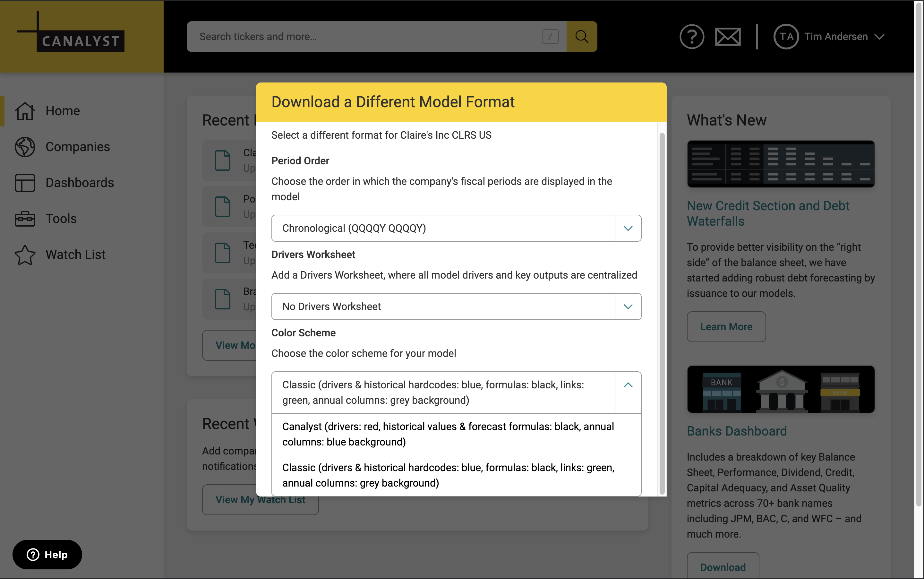Click the search magnifier icon

(x=581, y=37)
